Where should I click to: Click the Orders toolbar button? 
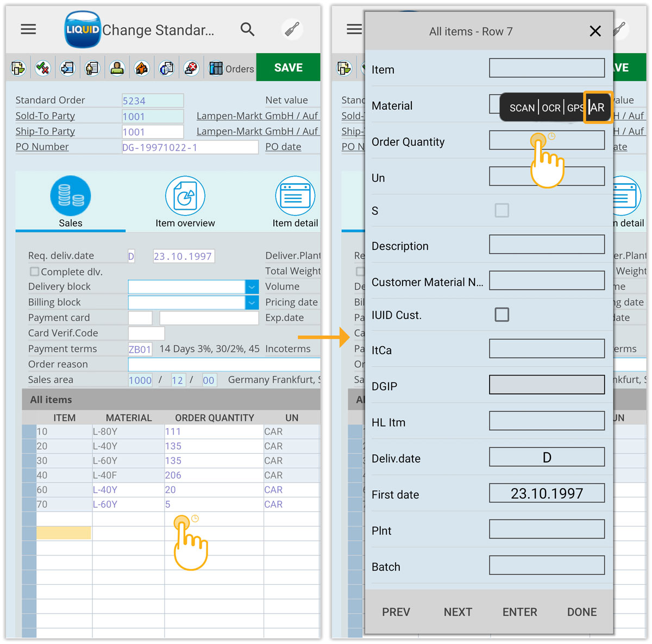[232, 68]
